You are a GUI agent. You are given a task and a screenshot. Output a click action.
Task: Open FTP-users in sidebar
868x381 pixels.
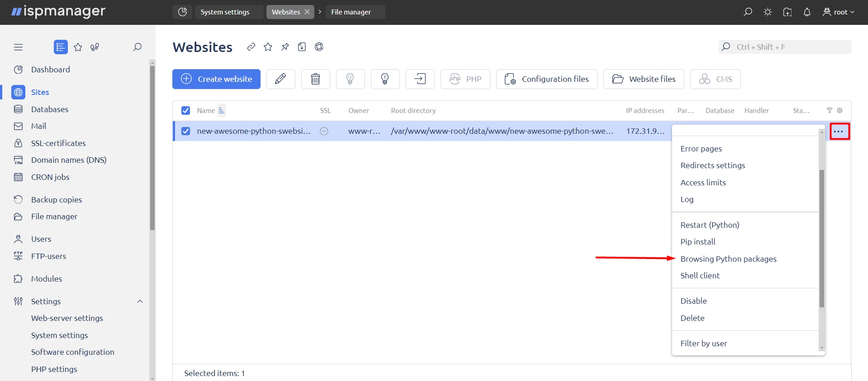(48, 256)
